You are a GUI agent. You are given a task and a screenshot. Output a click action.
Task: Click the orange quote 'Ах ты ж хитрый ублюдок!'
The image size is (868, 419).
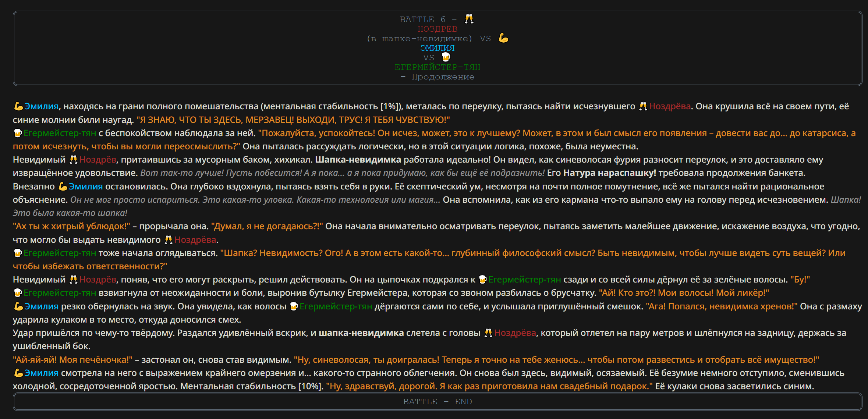coord(72,226)
